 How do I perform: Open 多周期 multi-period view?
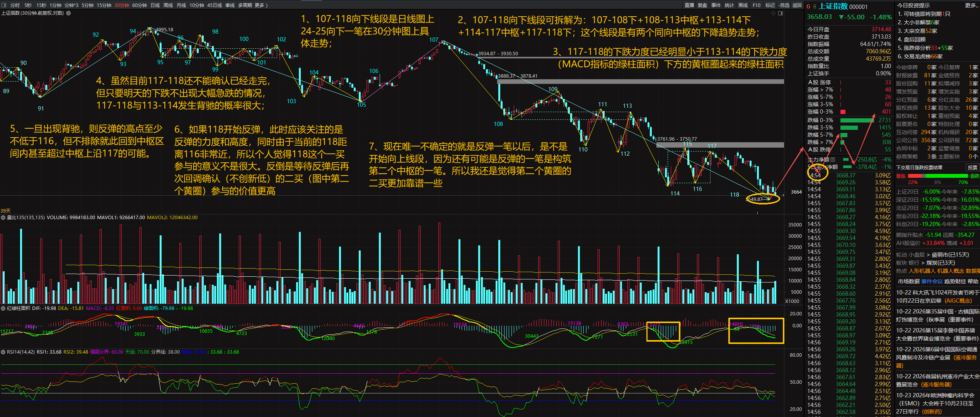[245, 5]
